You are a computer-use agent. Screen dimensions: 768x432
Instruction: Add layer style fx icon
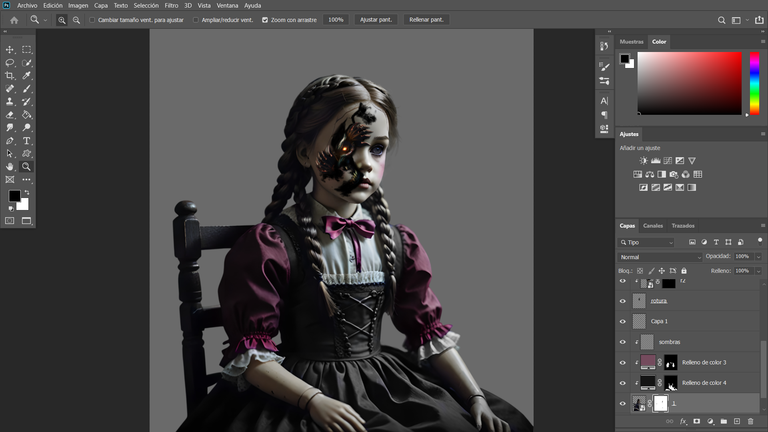[683, 421]
